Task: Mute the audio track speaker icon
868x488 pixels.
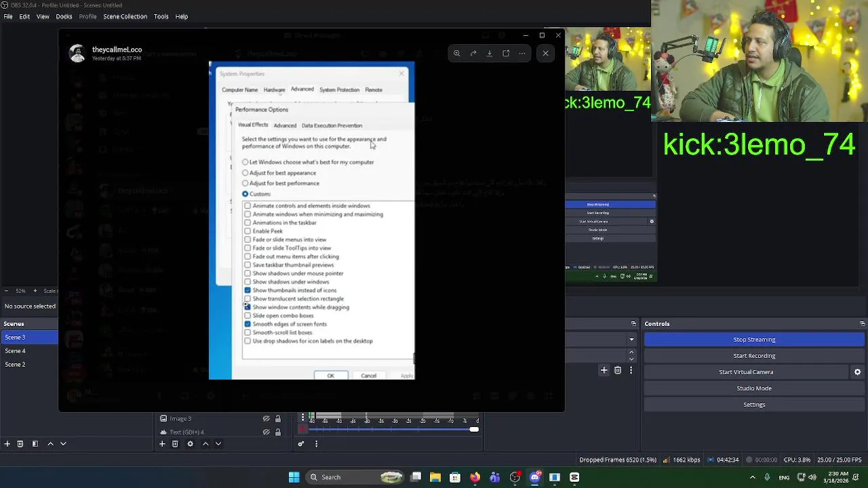Action: tap(303, 429)
